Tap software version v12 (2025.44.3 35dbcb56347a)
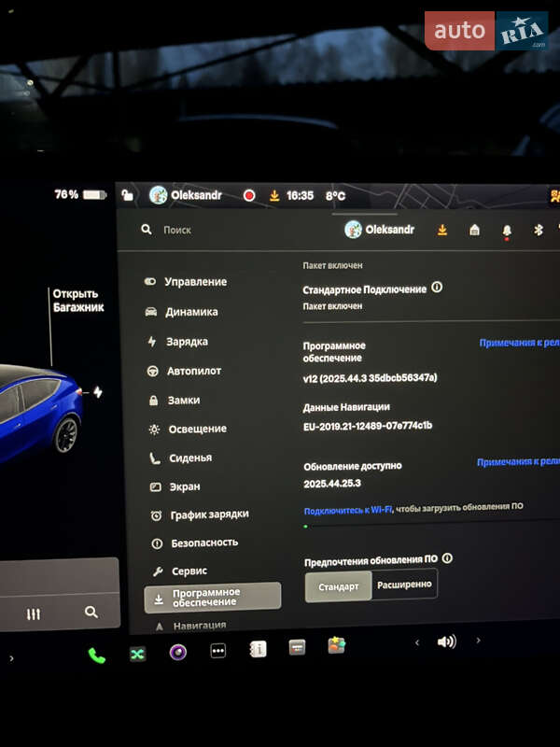 [x=370, y=378]
